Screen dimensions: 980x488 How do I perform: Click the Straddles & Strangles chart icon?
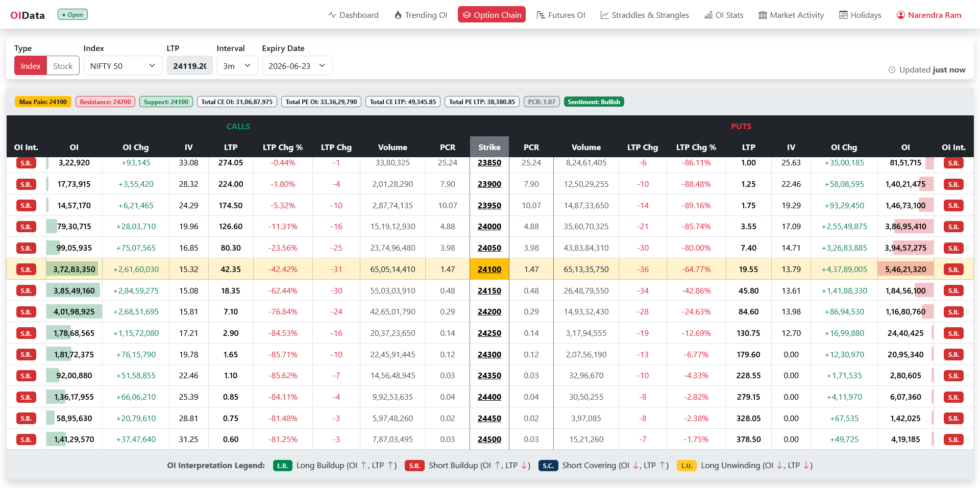coord(604,15)
